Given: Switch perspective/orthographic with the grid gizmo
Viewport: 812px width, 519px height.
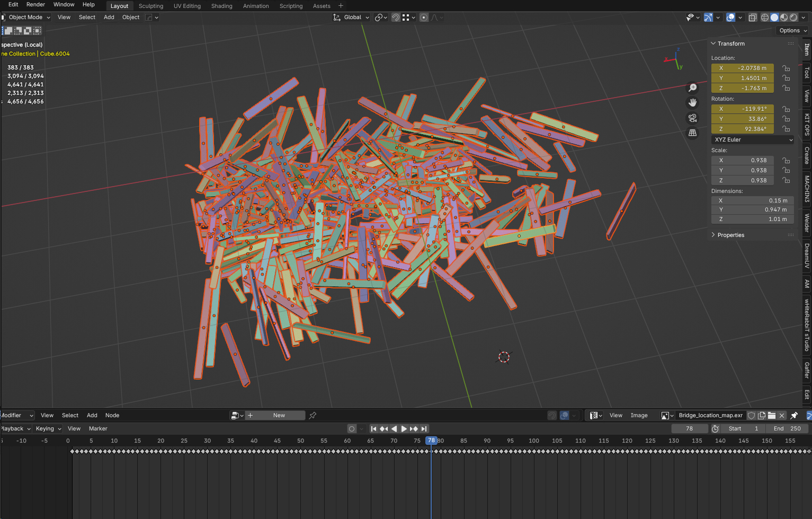Looking at the screenshot, I should pyautogui.click(x=692, y=133).
